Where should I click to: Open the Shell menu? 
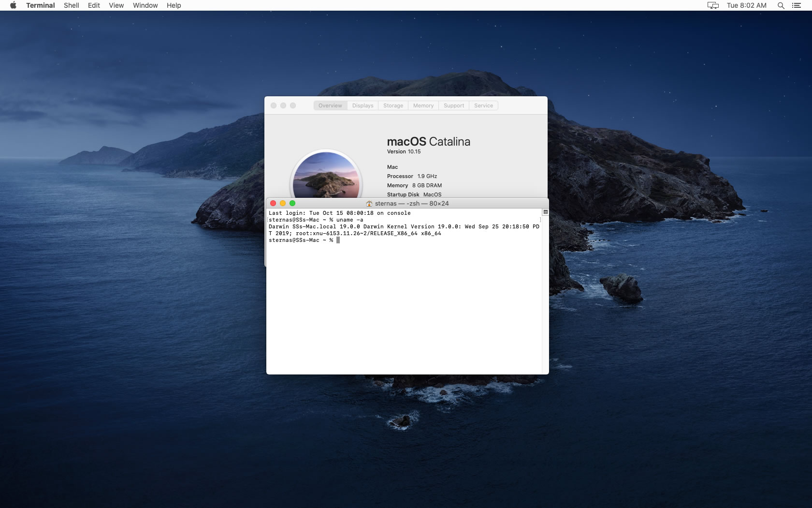point(71,5)
